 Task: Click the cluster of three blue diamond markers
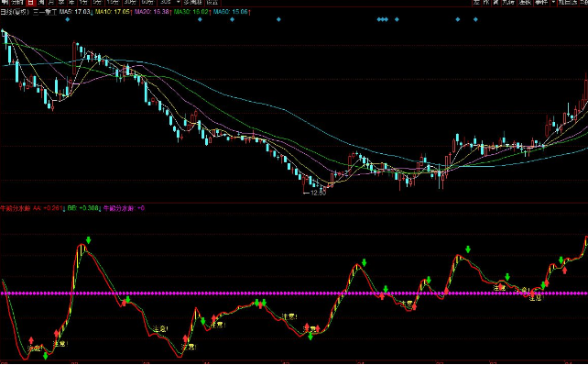383,19
